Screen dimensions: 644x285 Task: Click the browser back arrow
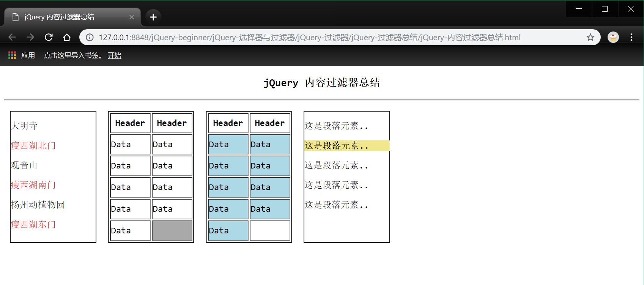[x=12, y=37]
